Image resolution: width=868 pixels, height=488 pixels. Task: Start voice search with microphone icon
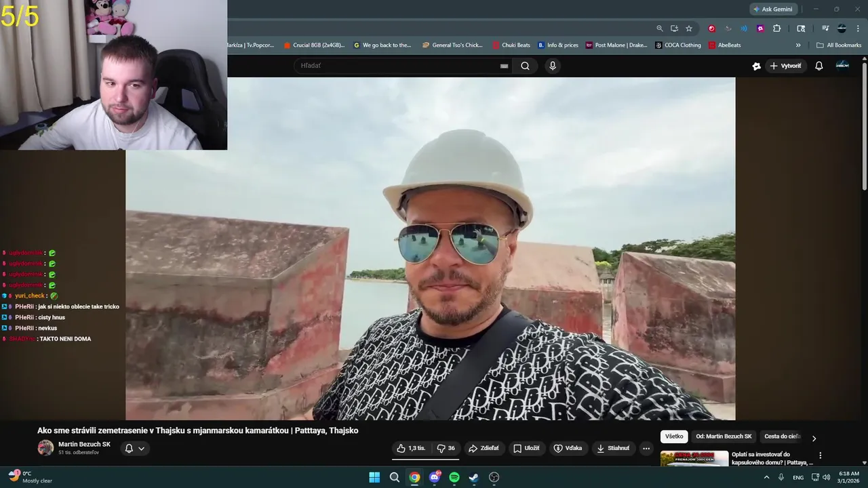553,66
